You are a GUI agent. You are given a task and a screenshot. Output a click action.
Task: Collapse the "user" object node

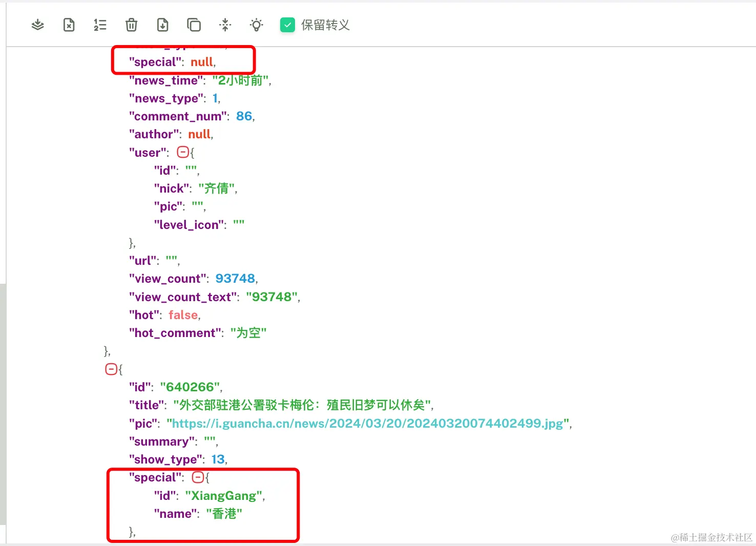pos(182,152)
